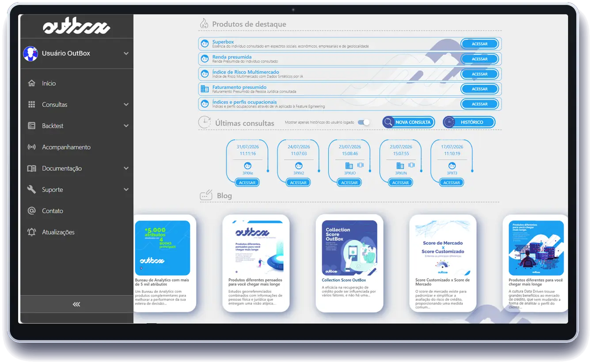592x364 pixels.
Task: Select the Backtest menu label
Action: 53,126
